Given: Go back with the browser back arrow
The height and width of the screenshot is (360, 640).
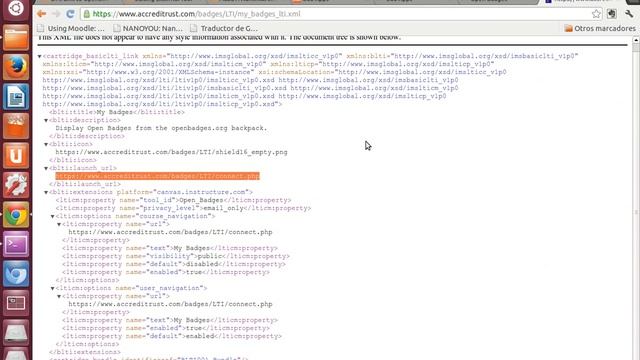Looking at the screenshot, I should point(41,14).
